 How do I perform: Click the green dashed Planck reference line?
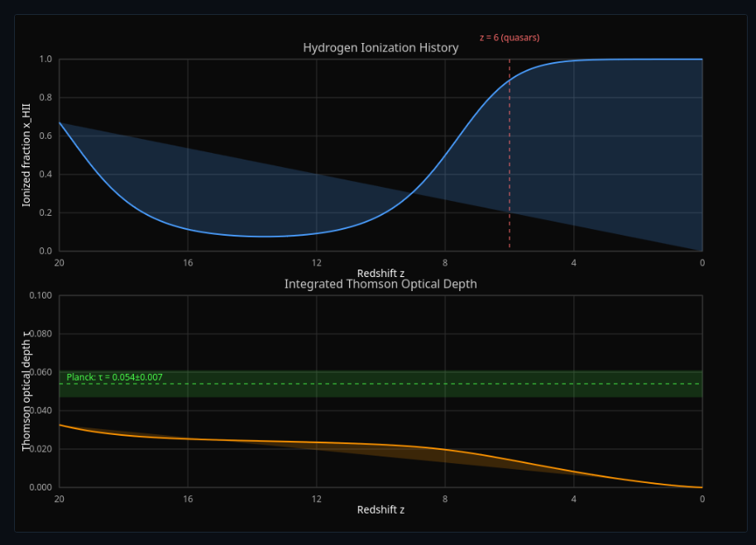point(414,384)
